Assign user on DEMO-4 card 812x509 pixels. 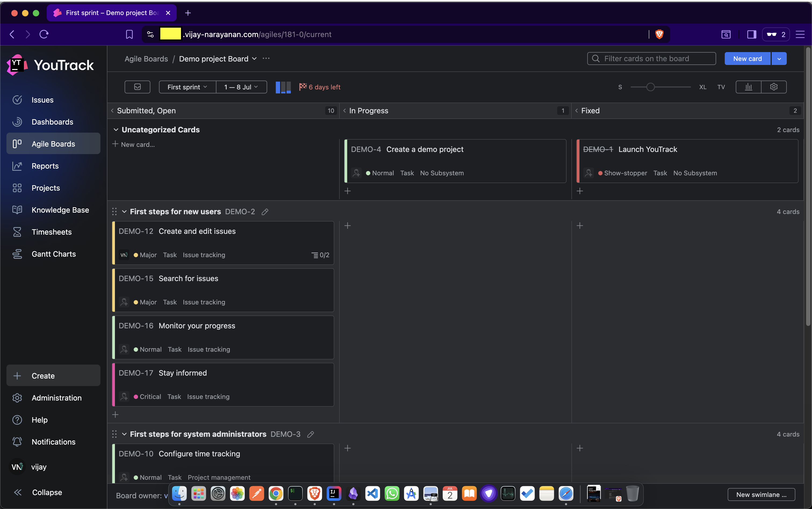[356, 173]
